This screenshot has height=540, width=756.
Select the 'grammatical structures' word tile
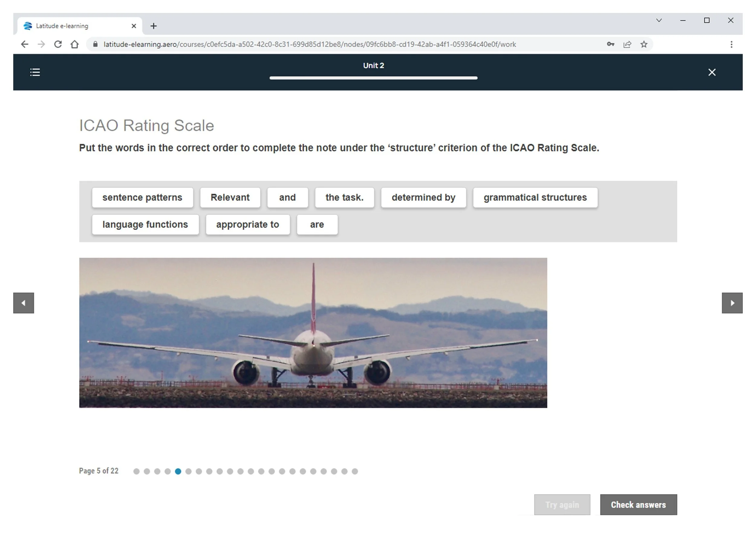coord(535,197)
